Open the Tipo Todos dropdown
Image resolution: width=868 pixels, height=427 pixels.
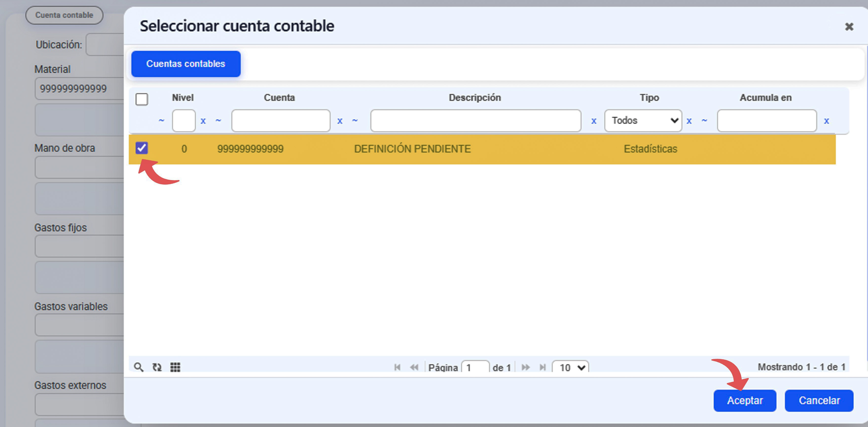click(643, 120)
